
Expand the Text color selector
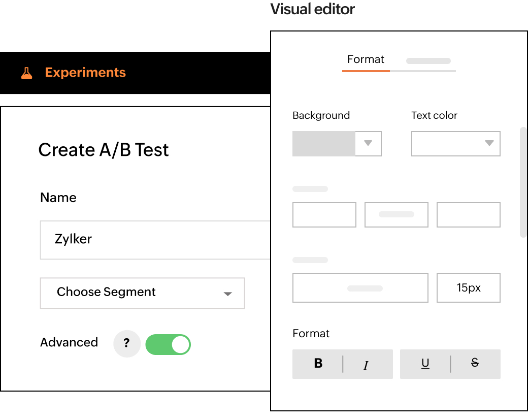pyautogui.click(x=455, y=144)
